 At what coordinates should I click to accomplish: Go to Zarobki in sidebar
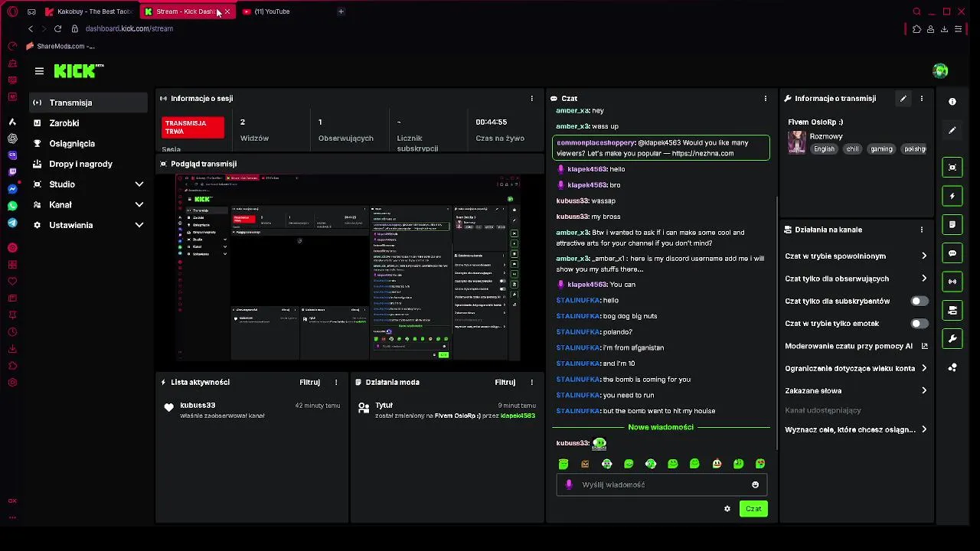coord(88,123)
